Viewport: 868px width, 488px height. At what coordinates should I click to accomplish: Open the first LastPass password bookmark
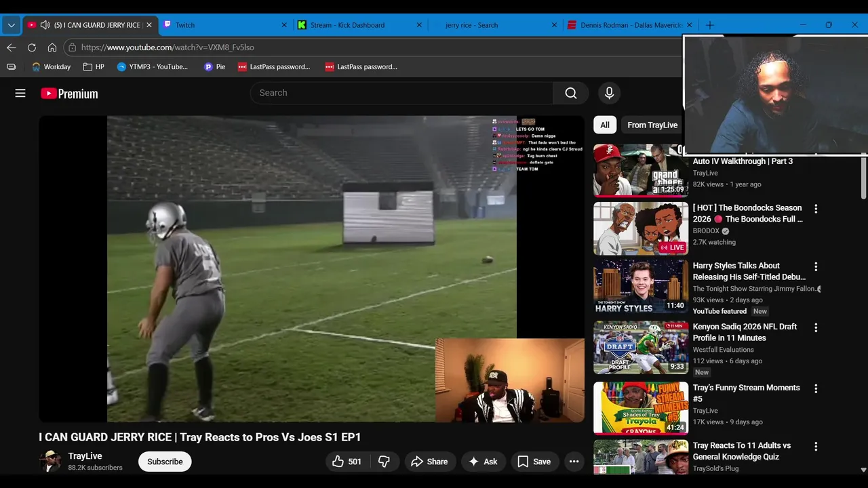(x=274, y=66)
